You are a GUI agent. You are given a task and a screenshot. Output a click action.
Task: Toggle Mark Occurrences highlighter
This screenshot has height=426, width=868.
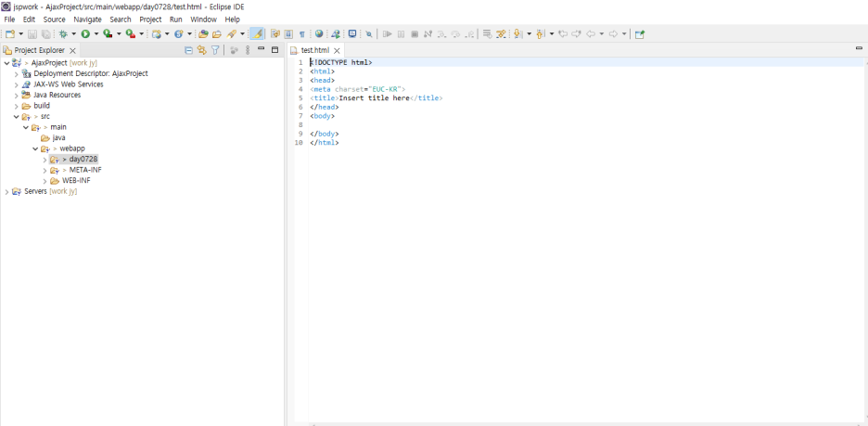256,33
